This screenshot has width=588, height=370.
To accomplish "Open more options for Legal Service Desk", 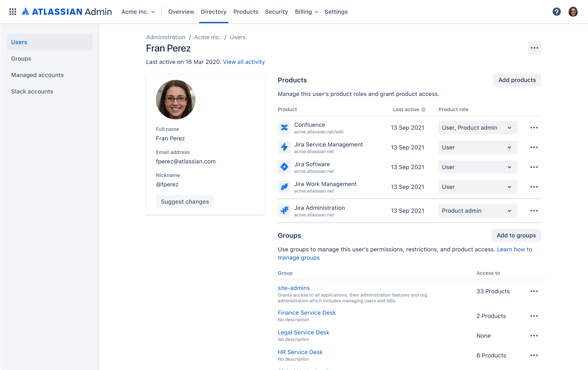I will click(x=534, y=335).
